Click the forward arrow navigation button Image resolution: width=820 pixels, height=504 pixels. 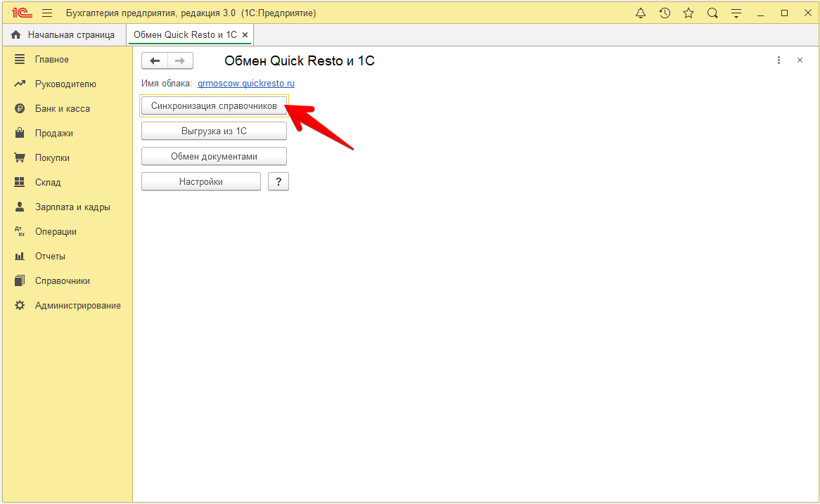pyautogui.click(x=180, y=60)
